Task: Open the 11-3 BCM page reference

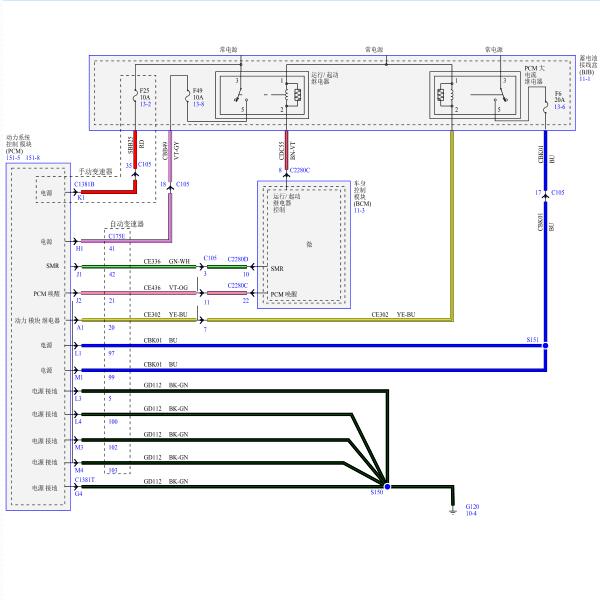Action: pyautogui.click(x=359, y=210)
